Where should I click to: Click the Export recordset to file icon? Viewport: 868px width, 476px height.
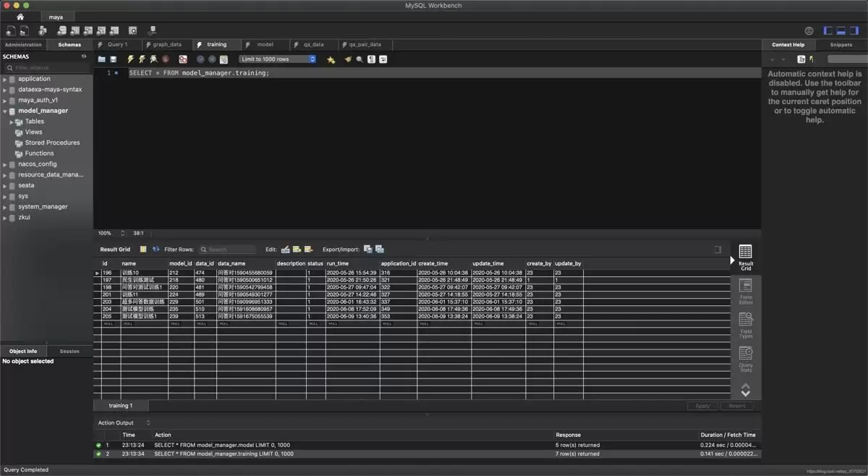tap(367, 250)
